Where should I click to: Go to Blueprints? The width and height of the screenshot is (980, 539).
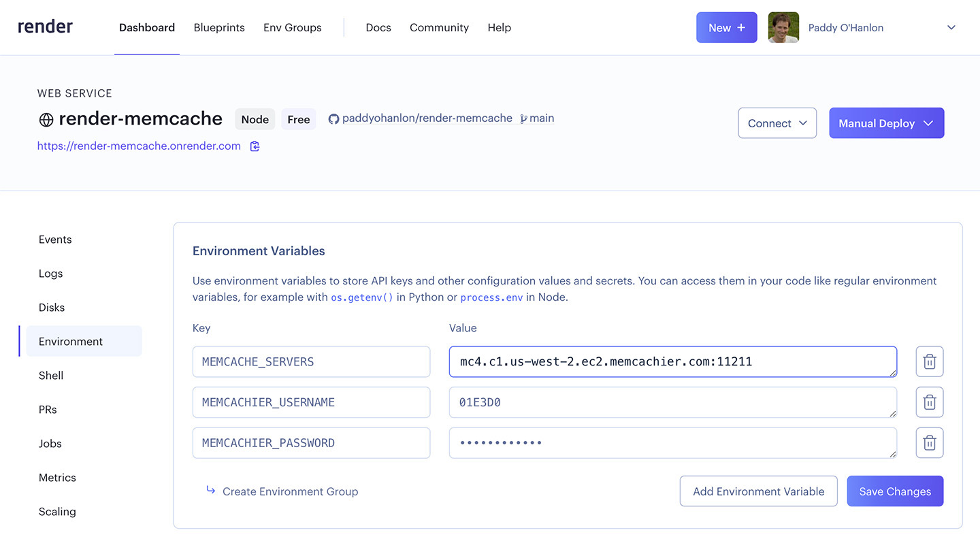coord(219,28)
